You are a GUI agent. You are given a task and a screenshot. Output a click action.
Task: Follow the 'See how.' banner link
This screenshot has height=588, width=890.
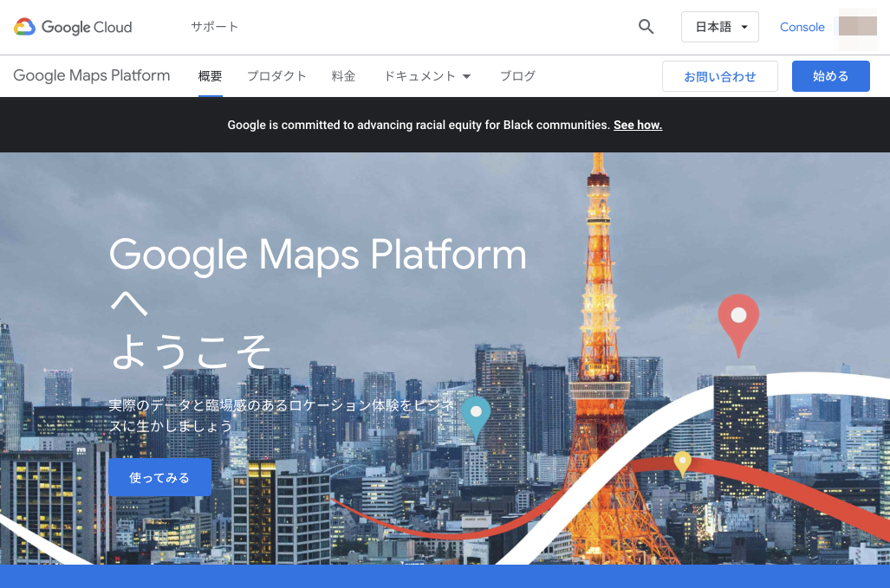pyautogui.click(x=637, y=125)
